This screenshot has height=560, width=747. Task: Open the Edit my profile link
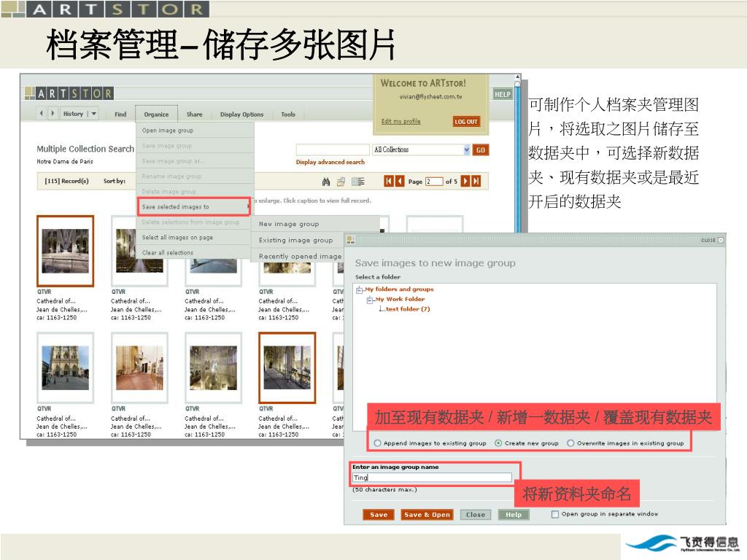(x=400, y=121)
